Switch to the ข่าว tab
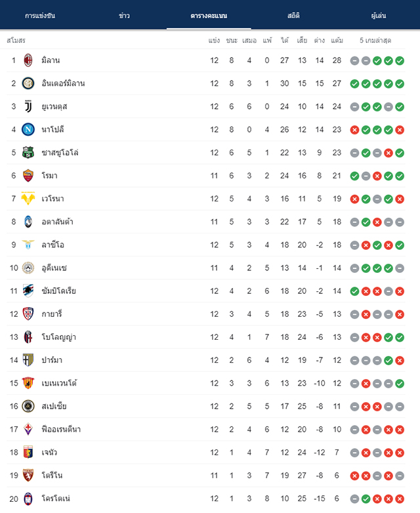The height and width of the screenshot is (513, 420). point(124,16)
